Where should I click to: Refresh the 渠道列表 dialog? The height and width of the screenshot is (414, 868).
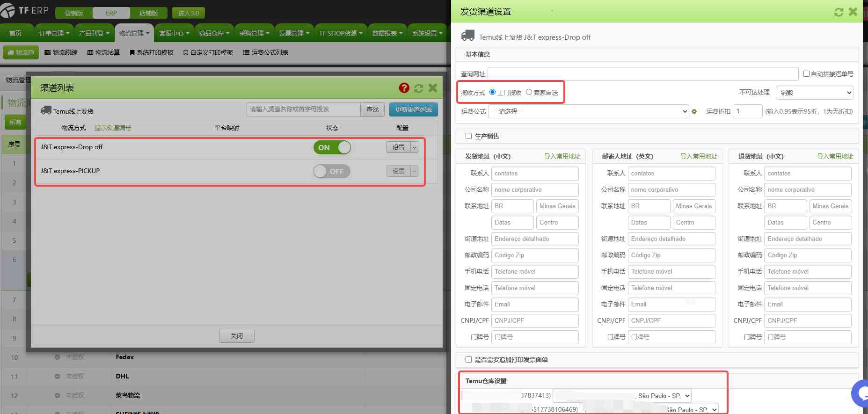point(419,88)
